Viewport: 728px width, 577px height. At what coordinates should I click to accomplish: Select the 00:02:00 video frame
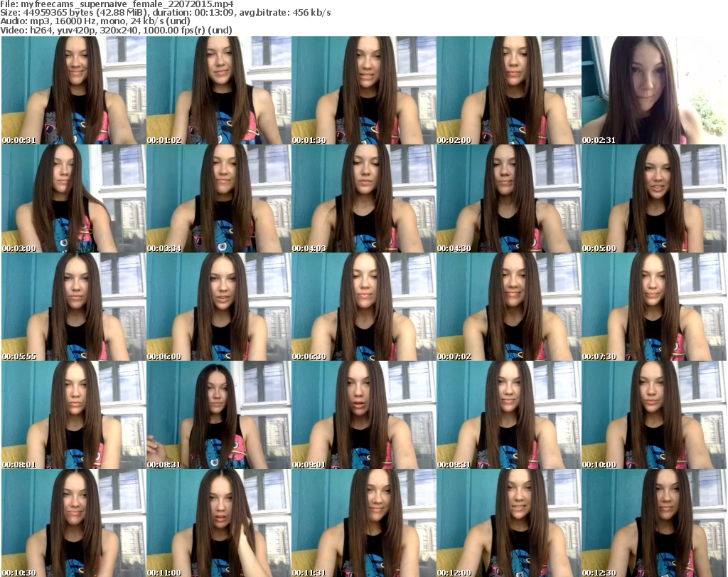(x=509, y=90)
